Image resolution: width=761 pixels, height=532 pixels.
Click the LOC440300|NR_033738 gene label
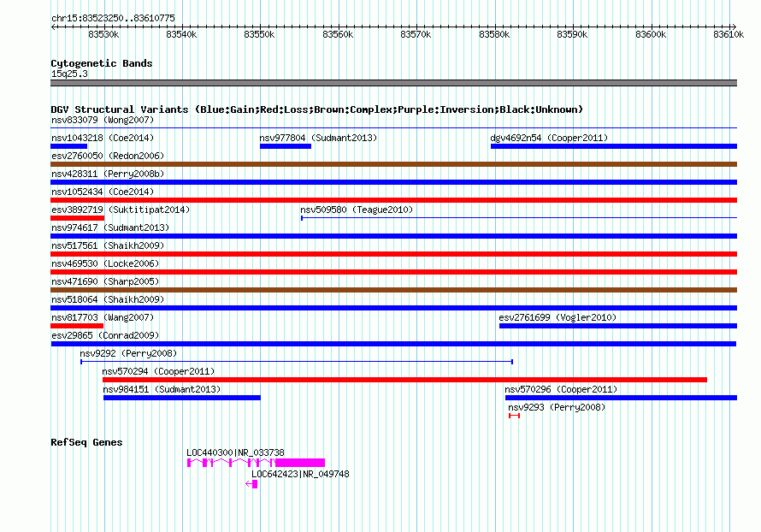[x=235, y=452]
